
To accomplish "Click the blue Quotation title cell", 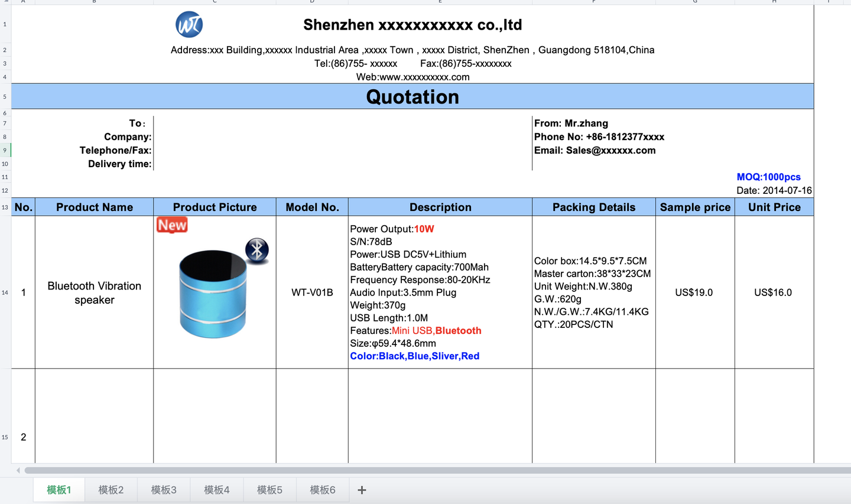I will (412, 96).
